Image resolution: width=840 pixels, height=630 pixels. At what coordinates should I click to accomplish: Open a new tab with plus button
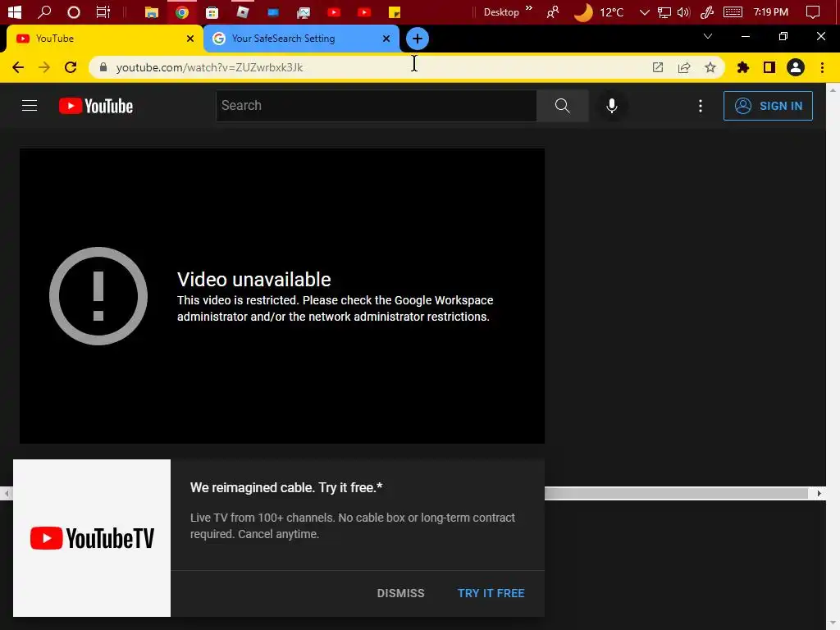point(418,39)
